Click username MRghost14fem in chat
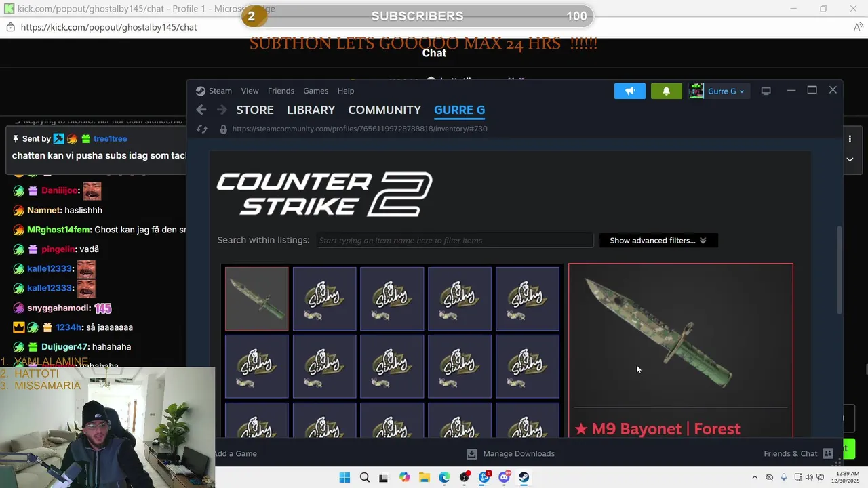This screenshot has width=868, height=488. coord(58,230)
